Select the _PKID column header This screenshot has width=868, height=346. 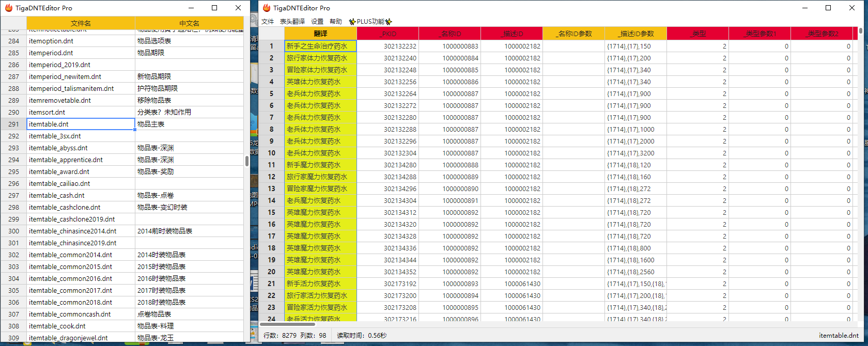[x=388, y=34]
